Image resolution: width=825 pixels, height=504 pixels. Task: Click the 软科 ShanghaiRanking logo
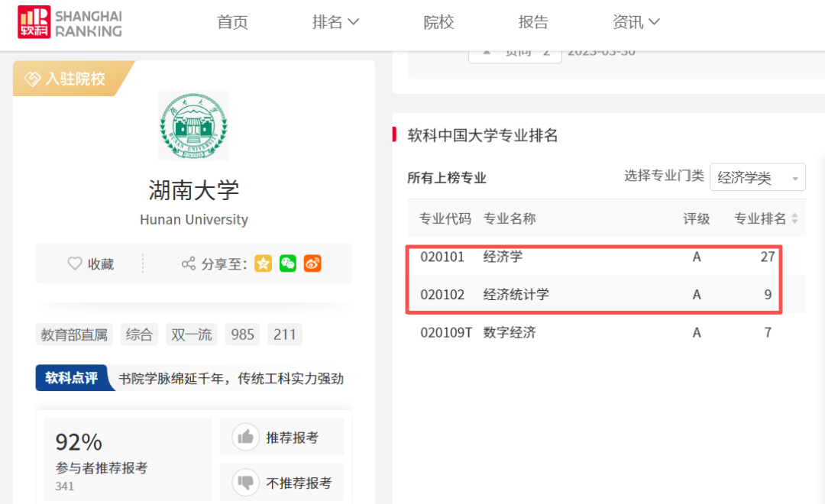point(67,24)
